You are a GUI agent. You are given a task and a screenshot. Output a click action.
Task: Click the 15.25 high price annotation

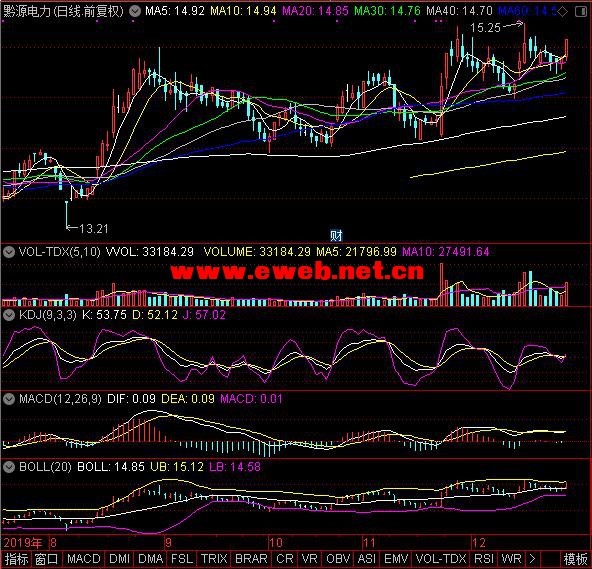click(x=485, y=28)
